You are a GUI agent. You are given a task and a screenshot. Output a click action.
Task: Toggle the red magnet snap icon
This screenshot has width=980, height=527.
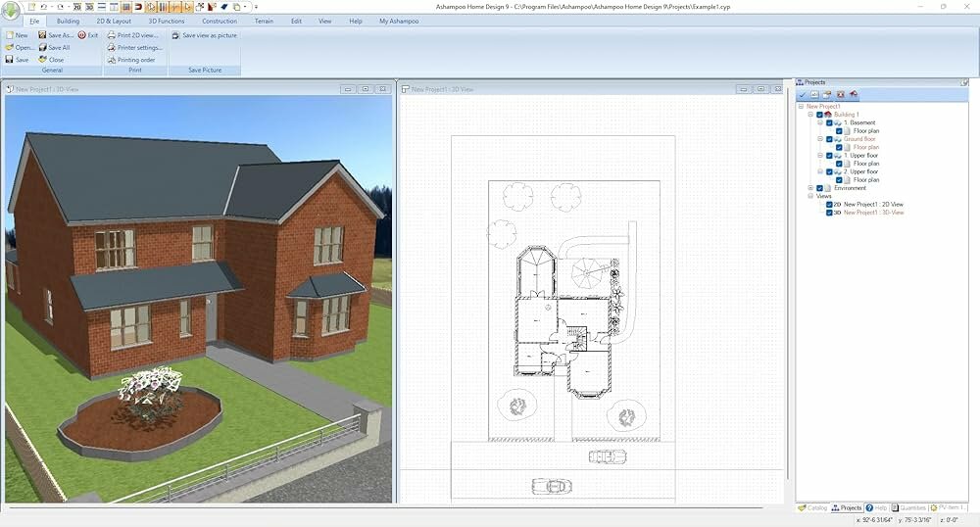(138, 7)
